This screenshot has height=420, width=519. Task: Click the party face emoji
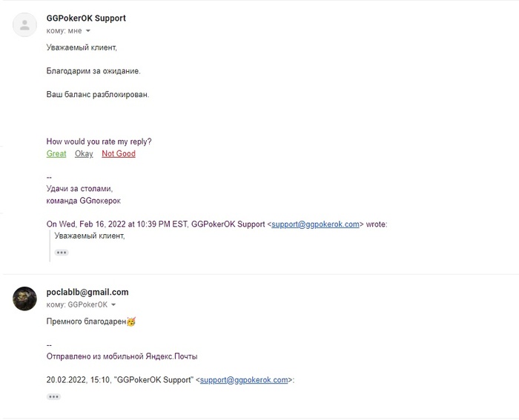click(x=131, y=321)
